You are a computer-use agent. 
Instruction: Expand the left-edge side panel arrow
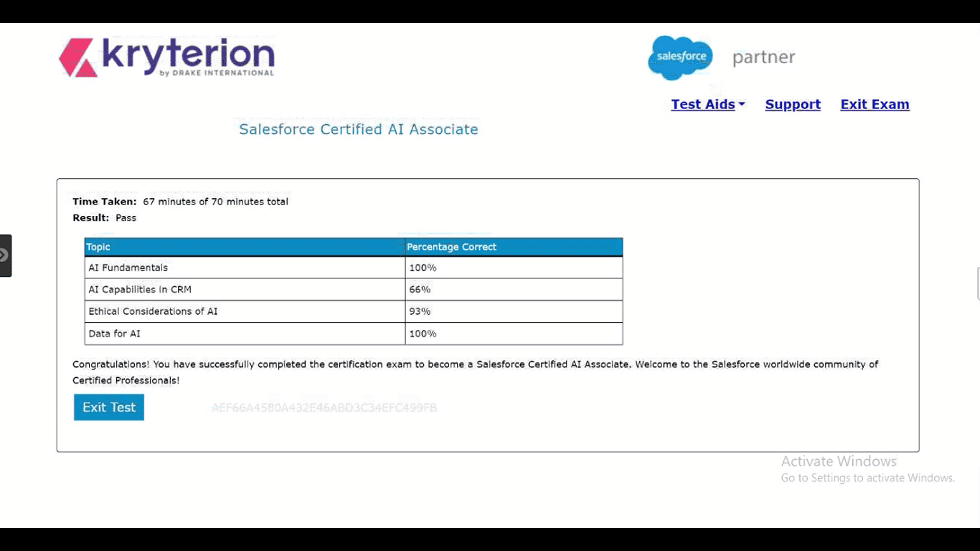coord(4,255)
